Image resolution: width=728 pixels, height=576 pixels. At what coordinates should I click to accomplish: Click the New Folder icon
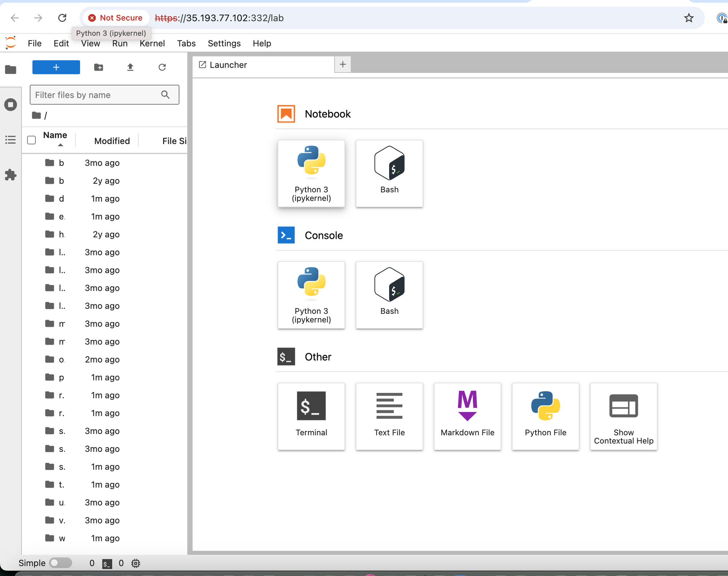tap(98, 67)
